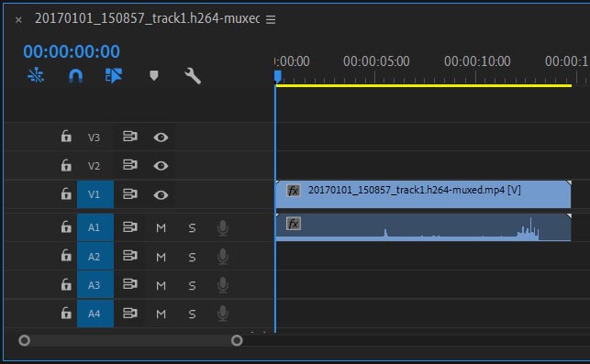Viewport: 590px width, 364px height.
Task: Mute track A3
Action: click(161, 285)
